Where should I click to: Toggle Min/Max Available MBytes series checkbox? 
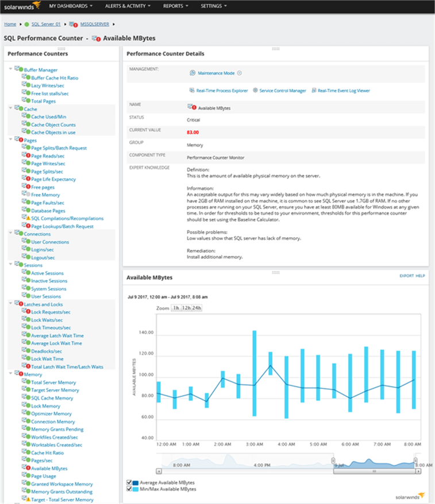(129, 489)
